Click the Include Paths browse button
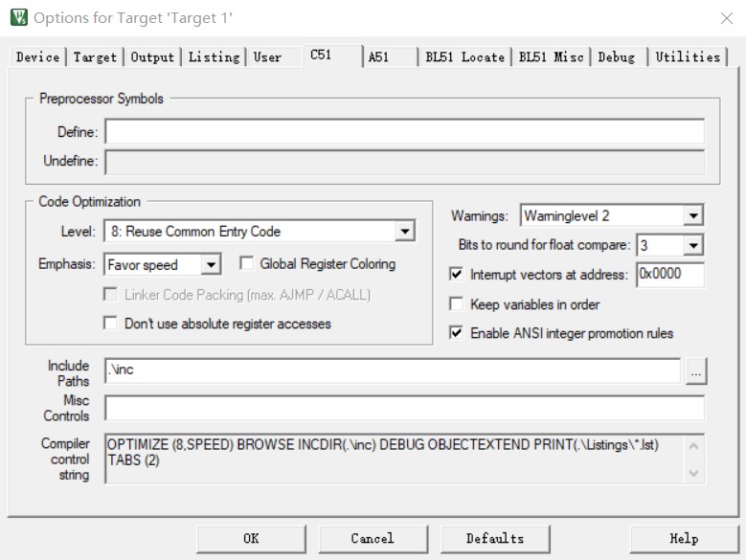This screenshot has height=560, width=746. click(x=696, y=371)
